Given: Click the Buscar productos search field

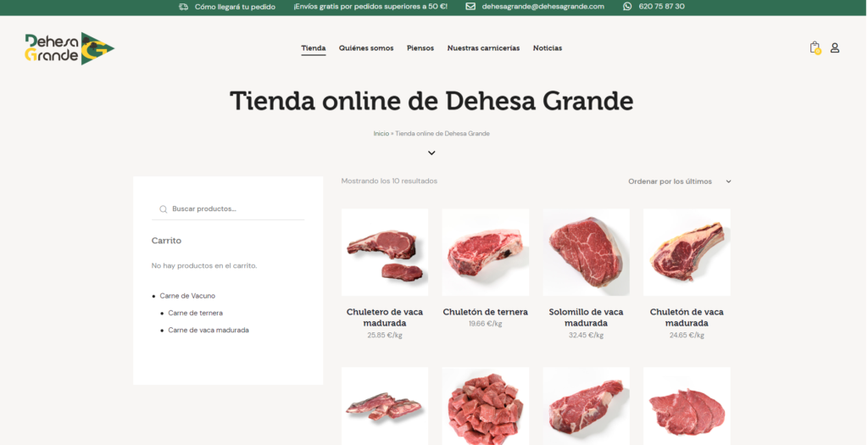Looking at the screenshot, I should 228,209.
